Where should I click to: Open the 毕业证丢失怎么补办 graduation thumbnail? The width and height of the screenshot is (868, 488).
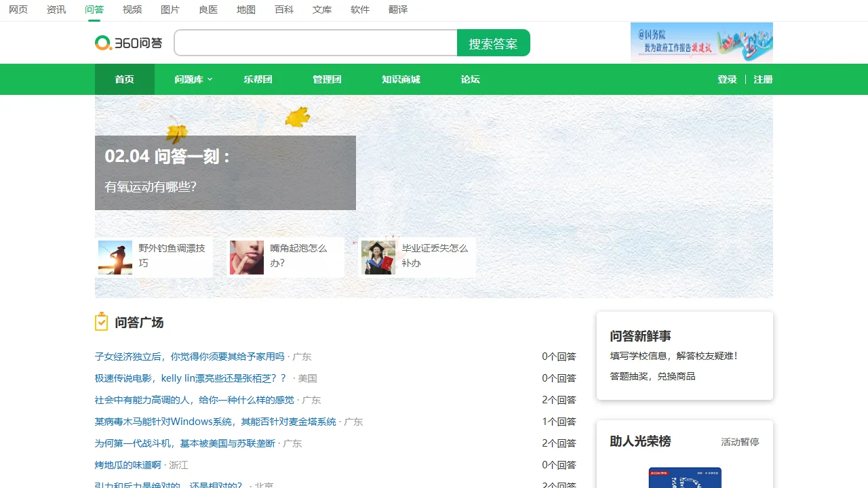378,258
